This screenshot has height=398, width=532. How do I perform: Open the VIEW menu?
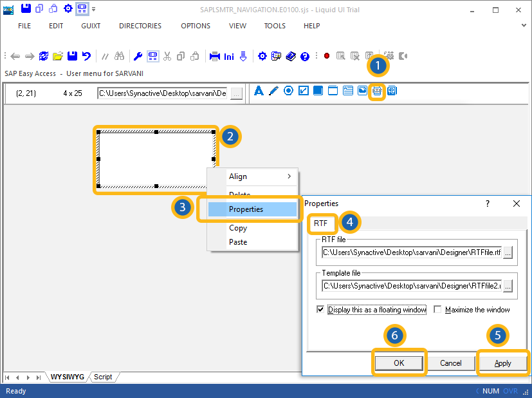pyautogui.click(x=237, y=26)
